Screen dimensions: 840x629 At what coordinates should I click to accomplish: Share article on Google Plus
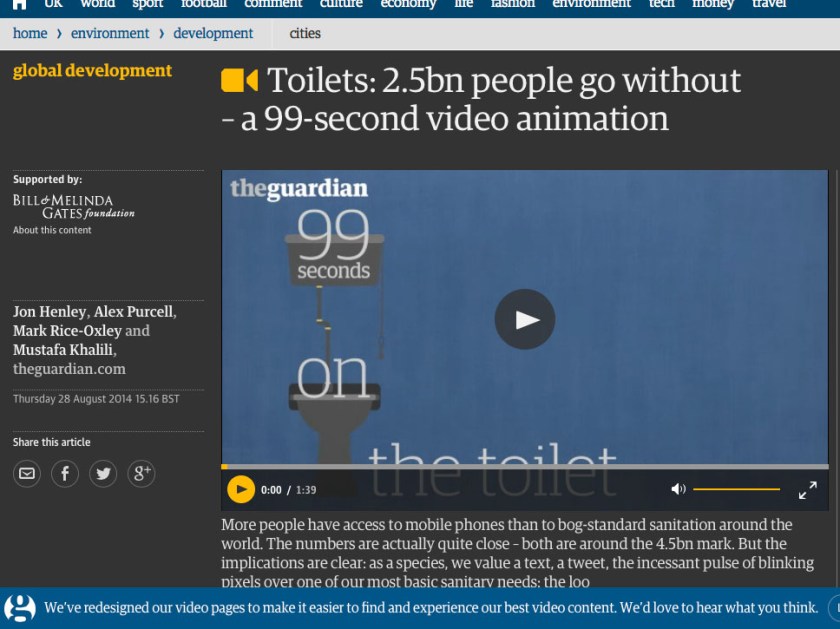pos(141,474)
